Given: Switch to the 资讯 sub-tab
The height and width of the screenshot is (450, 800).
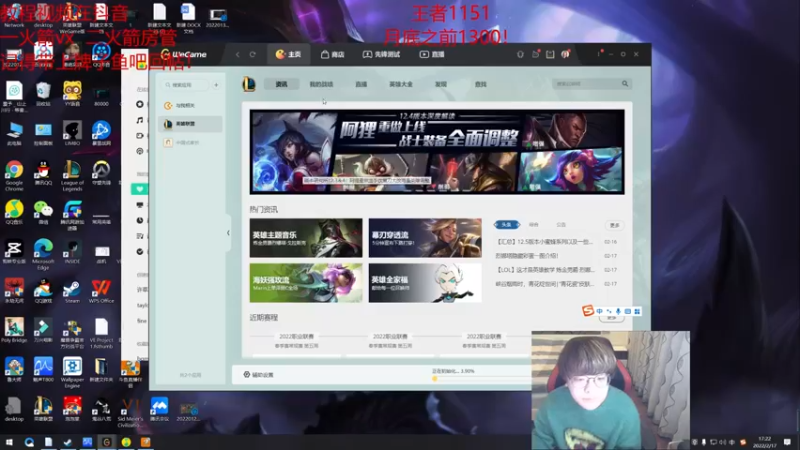Looking at the screenshot, I should pos(282,84).
